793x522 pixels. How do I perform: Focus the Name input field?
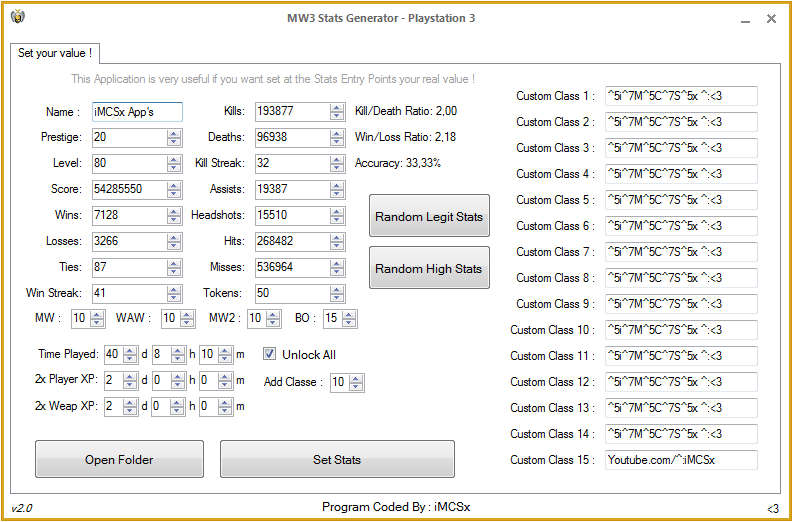pyautogui.click(x=138, y=112)
